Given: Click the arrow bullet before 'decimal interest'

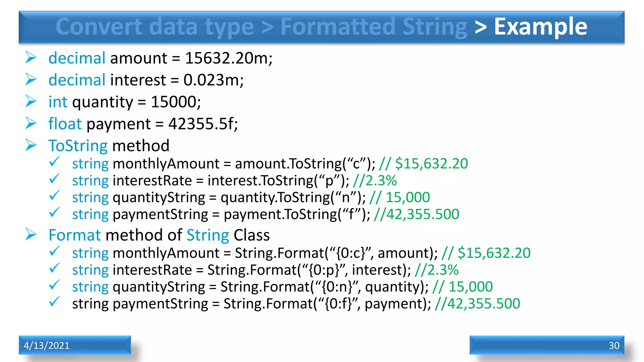Looking at the screenshot, I should pyautogui.click(x=31, y=79).
